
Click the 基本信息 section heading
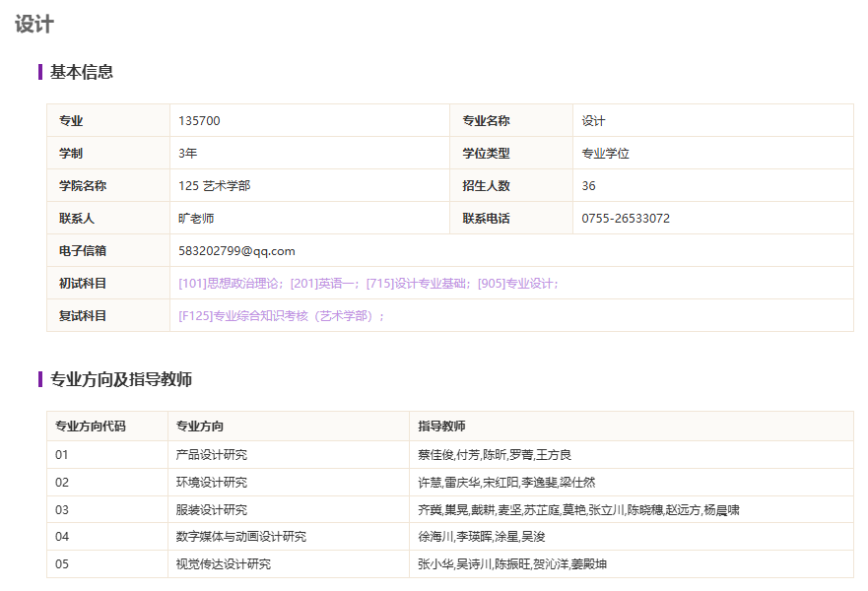click(82, 72)
